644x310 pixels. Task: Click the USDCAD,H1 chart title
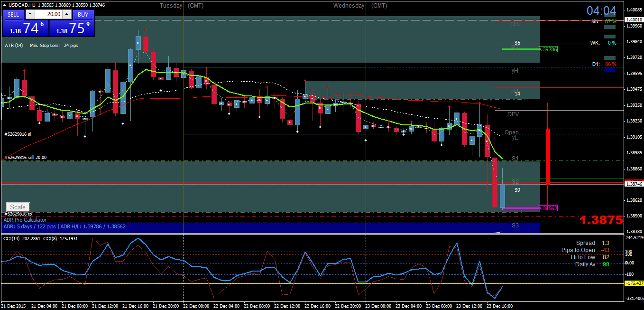[22, 5]
